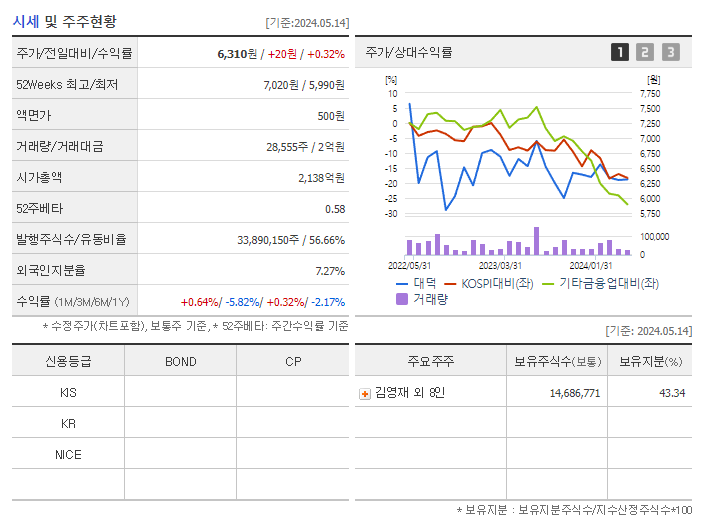
Task: Select the 500원 par value
Action: click(x=331, y=116)
